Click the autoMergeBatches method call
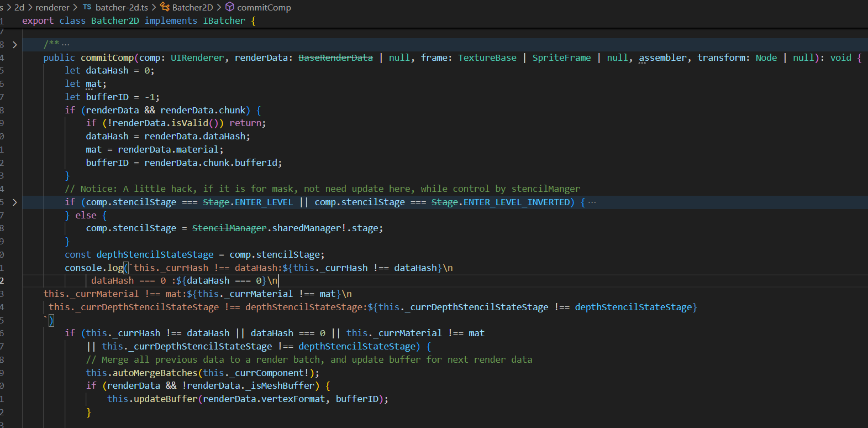The height and width of the screenshot is (428, 868). (155, 373)
